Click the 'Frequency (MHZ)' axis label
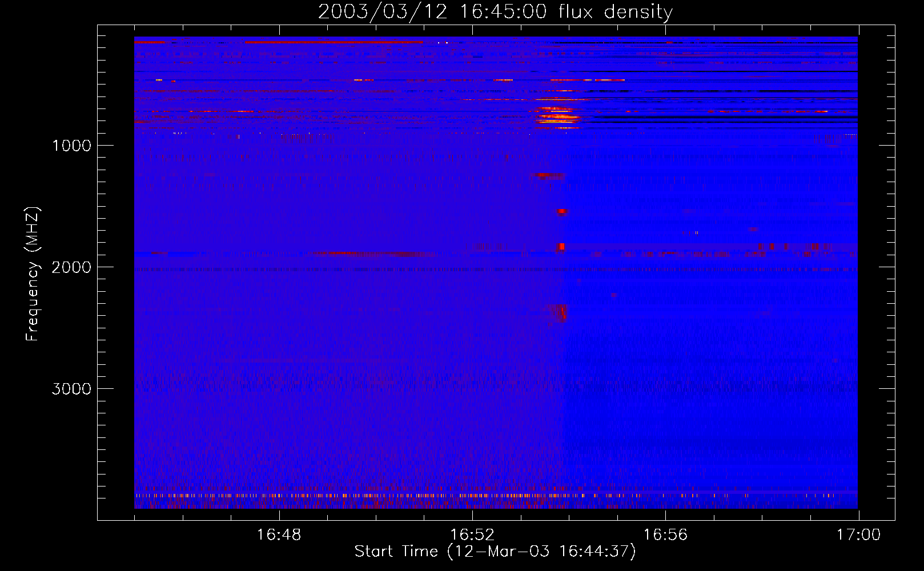 point(33,274)
